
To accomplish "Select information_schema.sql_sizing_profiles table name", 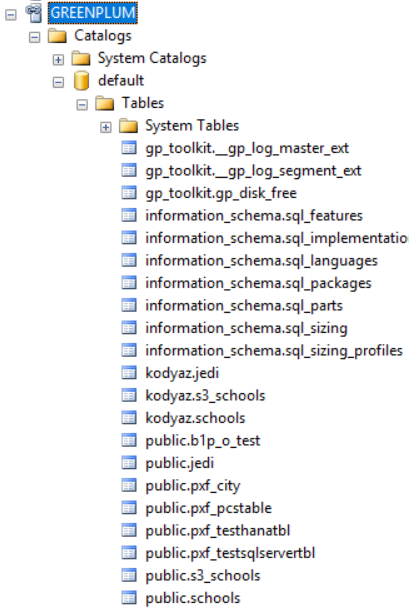I will tap(274, 351).
